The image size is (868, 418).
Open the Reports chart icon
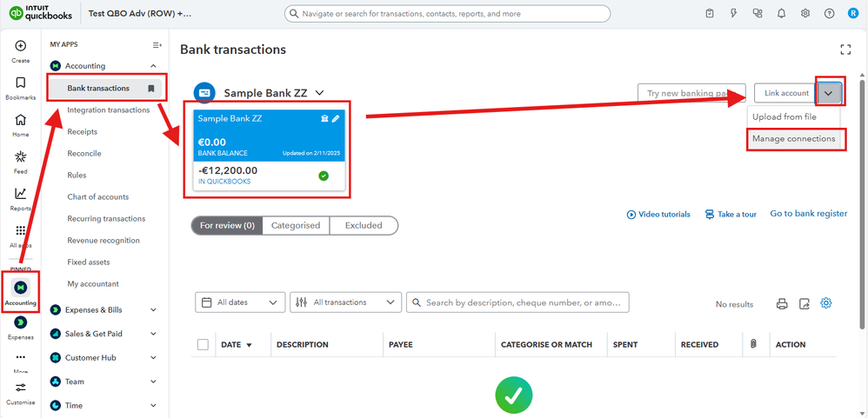[x=20, y=194]
